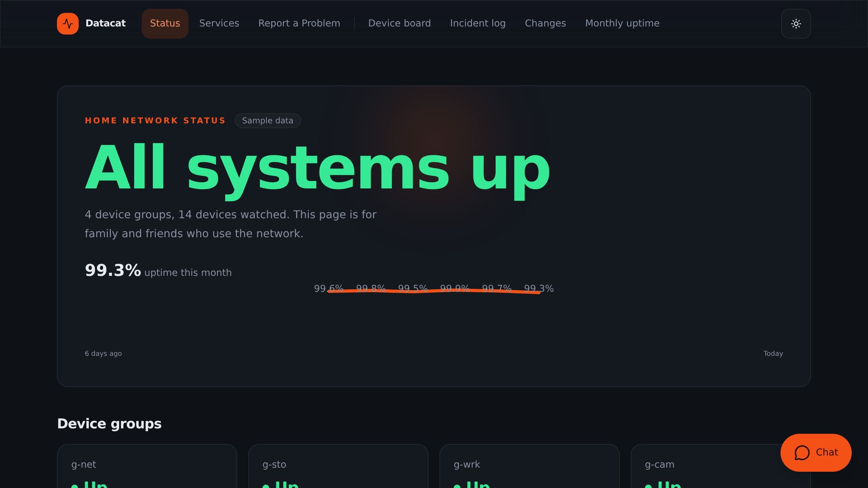Go to the Services page
868x488 pixels.
pos(219,23)
